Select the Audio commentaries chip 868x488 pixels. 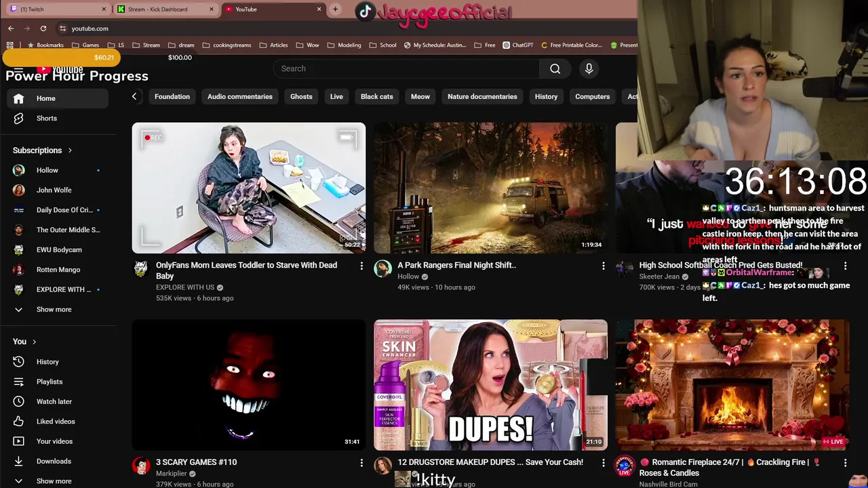point(240,97)
